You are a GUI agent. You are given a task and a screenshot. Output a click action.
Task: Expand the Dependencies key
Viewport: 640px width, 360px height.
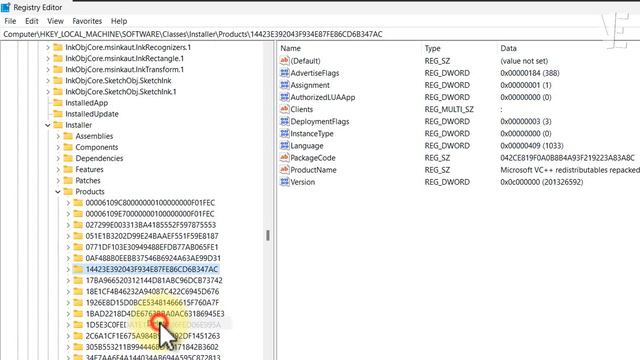tap(58, 158)
